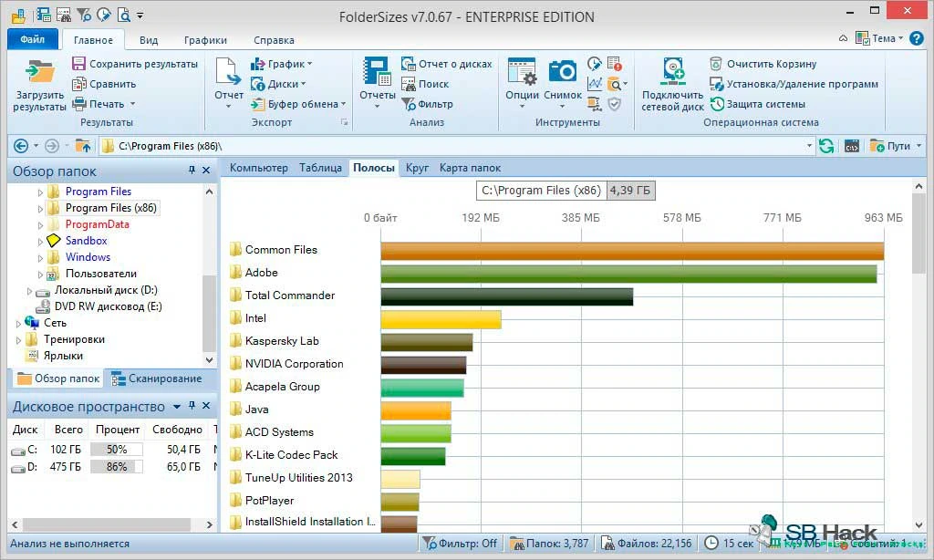This screenshot has width=934, height=560.
Task: Close the Дисковое пространство panel
Action: point(206,406)
